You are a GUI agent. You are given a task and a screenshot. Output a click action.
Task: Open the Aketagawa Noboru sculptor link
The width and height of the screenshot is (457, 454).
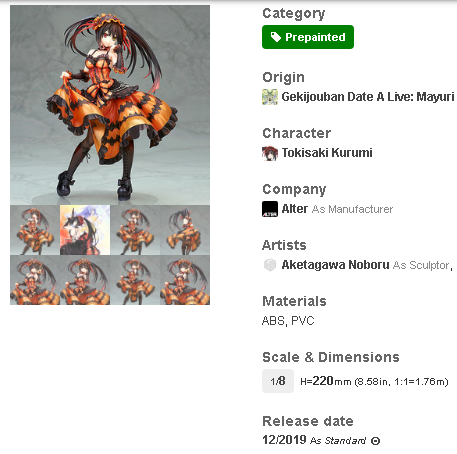tap(335, 265)
